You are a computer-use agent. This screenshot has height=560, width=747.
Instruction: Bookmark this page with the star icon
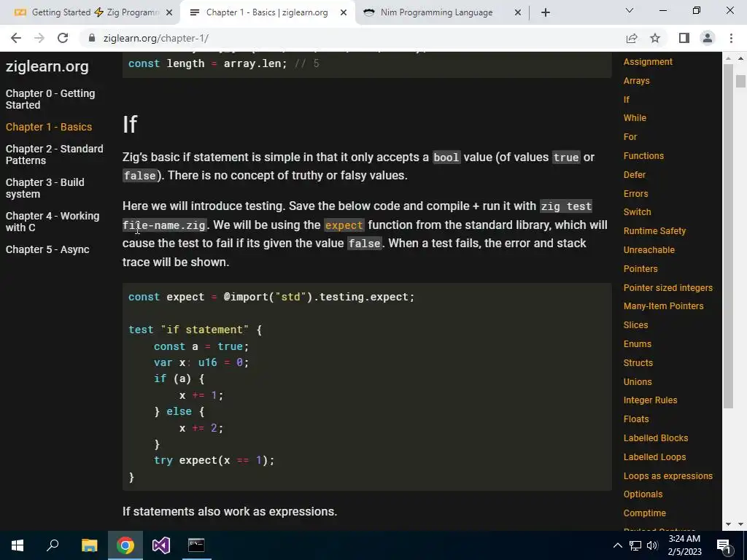655,38
